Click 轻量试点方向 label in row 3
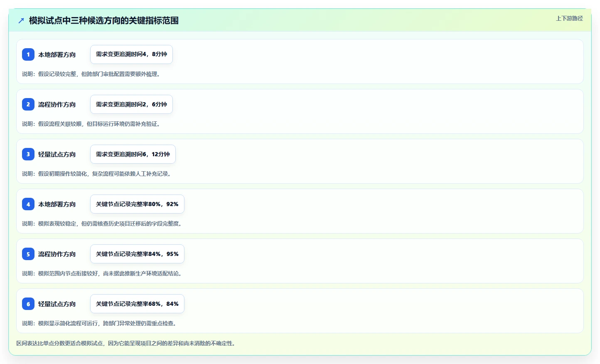600x364 pixels. point(57,154)
